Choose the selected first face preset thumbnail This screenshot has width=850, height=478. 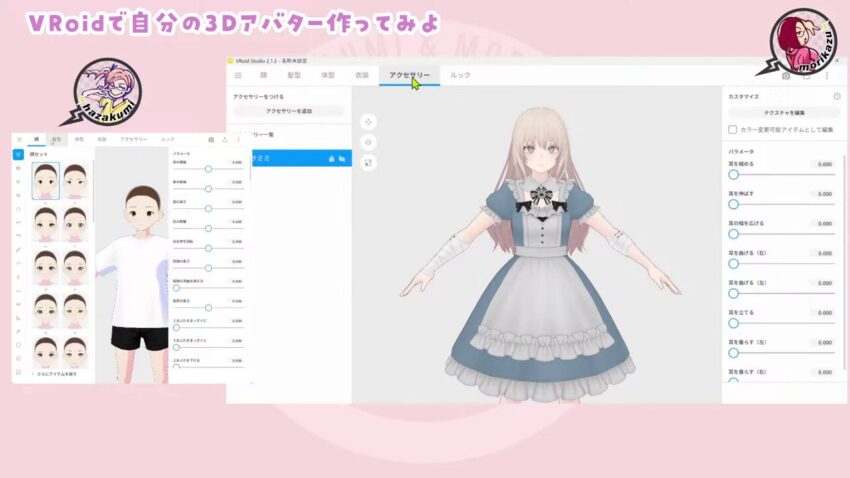tap(46, 181)
